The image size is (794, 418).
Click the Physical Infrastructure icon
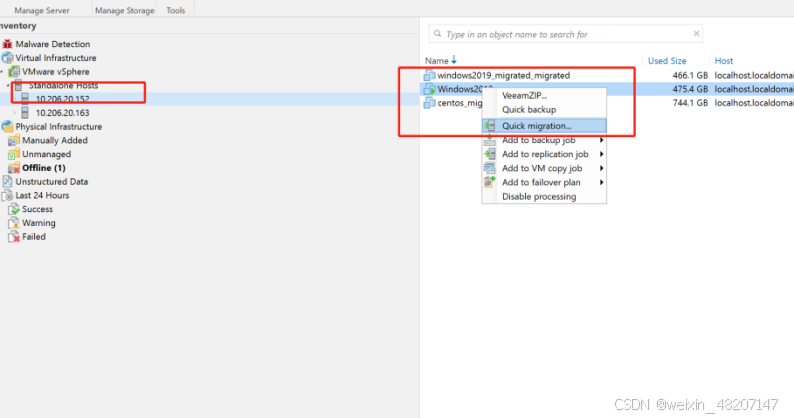7,126
